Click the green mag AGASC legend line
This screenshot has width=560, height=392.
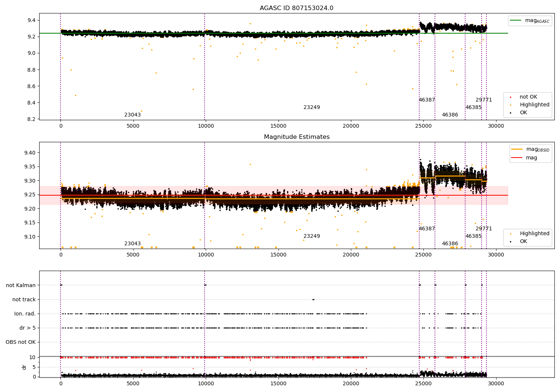[x=516, y=21]
